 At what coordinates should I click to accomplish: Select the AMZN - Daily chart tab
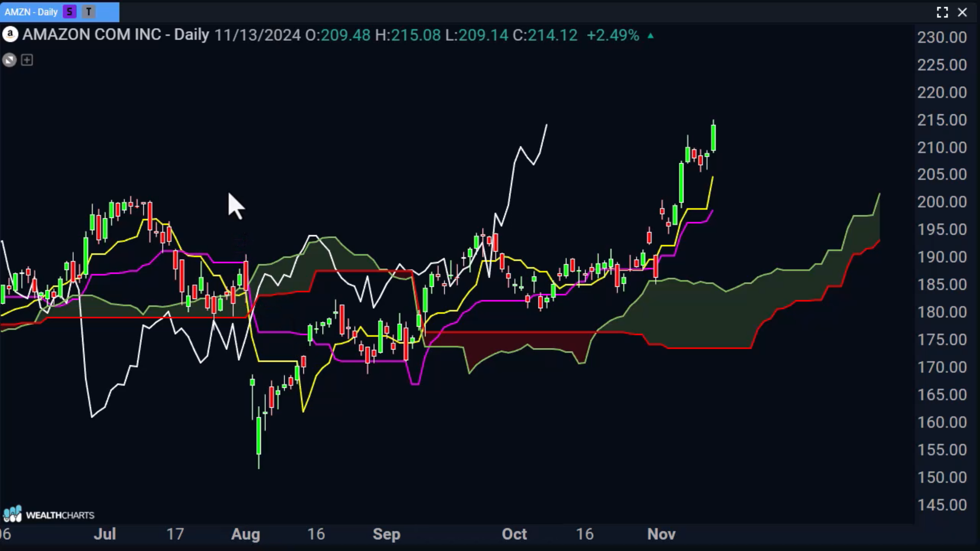pyautogui.click(x=59, y=12)
